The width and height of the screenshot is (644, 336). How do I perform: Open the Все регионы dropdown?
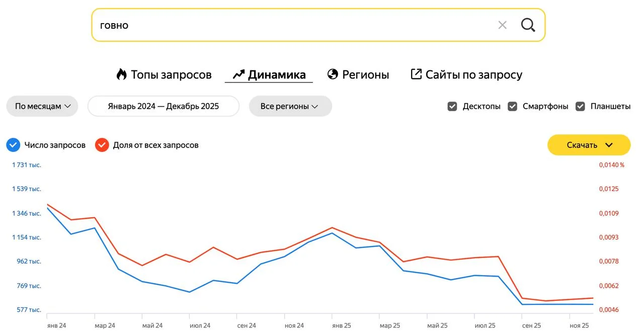point(290,106)
